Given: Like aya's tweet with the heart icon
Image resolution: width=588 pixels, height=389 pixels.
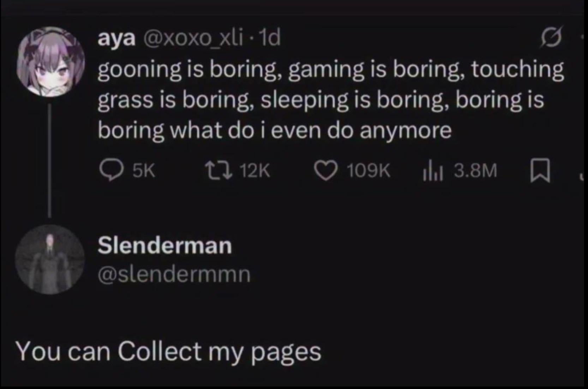Looking at the screenshot, I should tap(325, 171).
